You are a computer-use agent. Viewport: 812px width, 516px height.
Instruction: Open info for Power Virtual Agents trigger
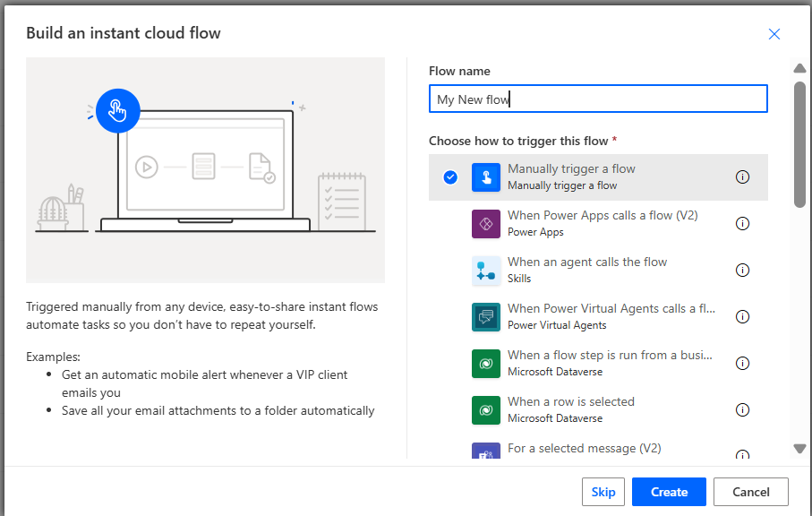(x=742, y=317)
